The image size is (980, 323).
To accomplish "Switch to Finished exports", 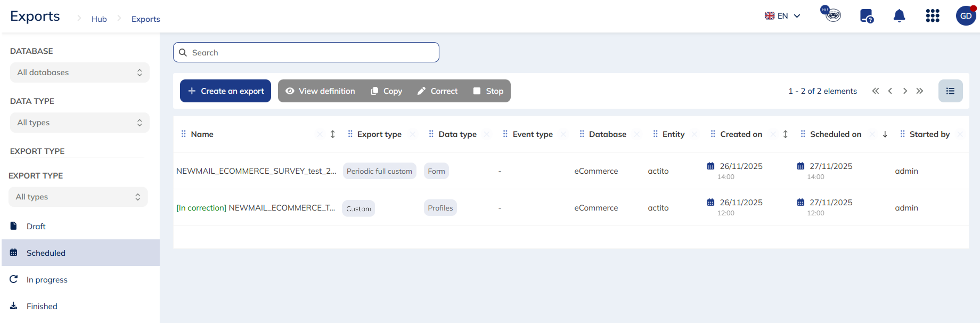I will [41, 306].
